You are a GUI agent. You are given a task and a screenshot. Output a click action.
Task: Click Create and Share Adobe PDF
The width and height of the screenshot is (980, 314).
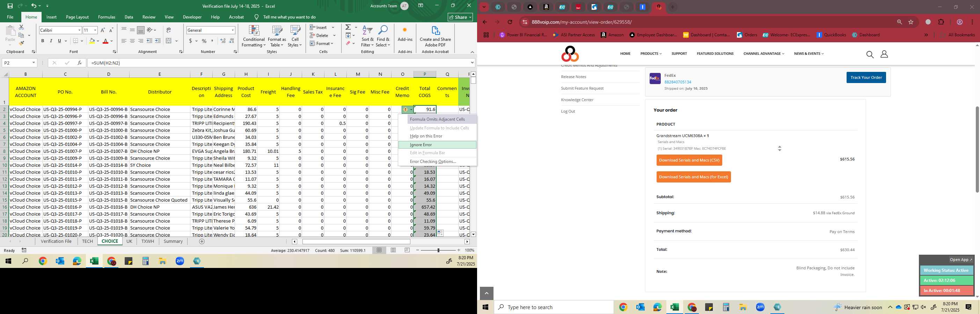(x=435, y=37)
